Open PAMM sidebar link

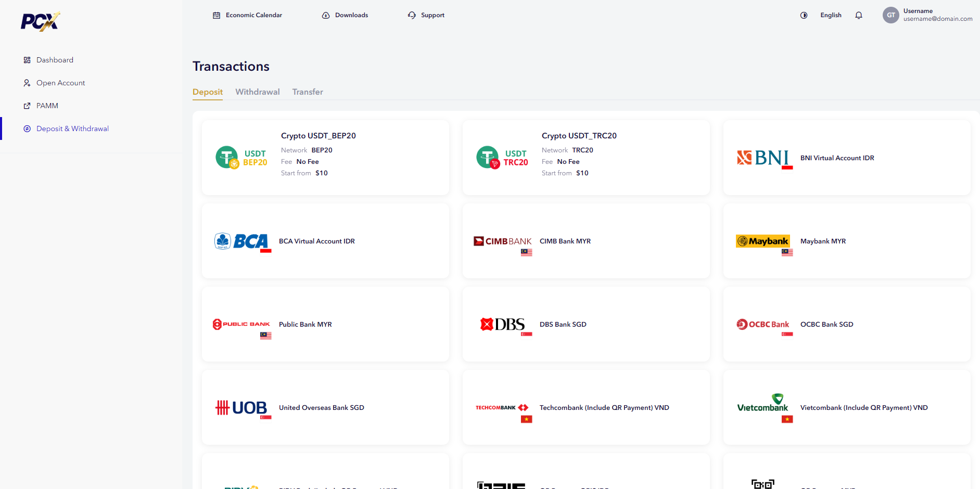(x=47, y=106)
